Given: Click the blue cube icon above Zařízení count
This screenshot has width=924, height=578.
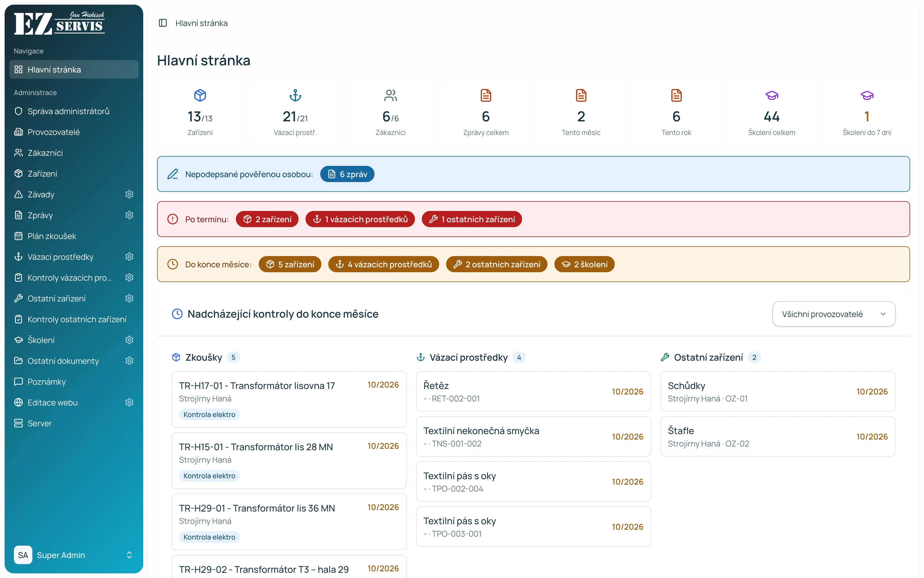Looking at the screenshot, I should (x=200, y=95).
